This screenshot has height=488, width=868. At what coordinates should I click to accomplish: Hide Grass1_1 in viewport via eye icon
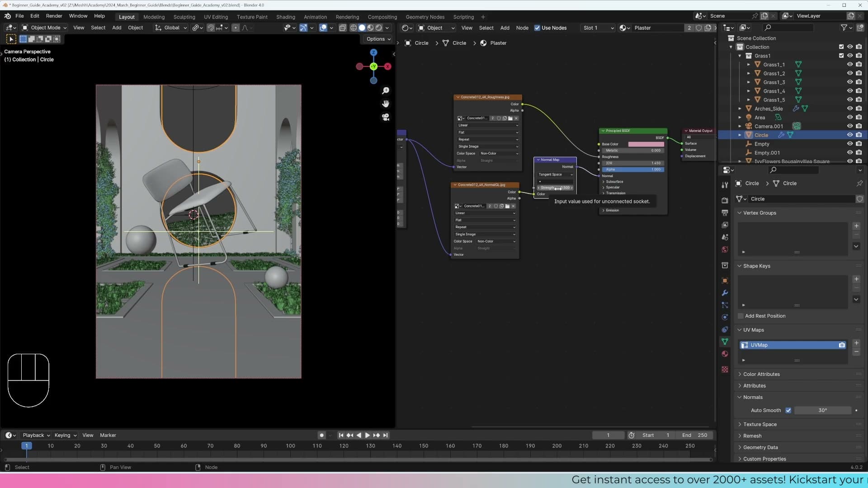click(x=850, y=65)
